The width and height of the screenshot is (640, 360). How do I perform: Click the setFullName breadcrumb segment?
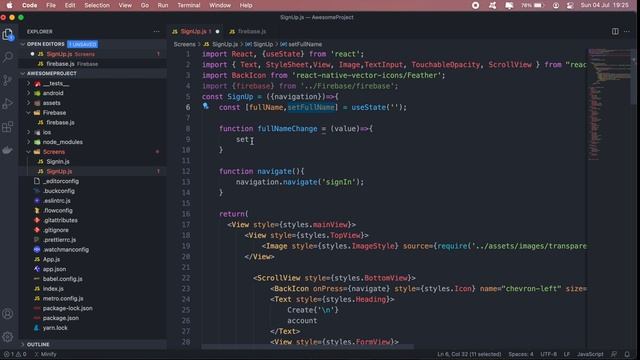[x=302, y=44]
